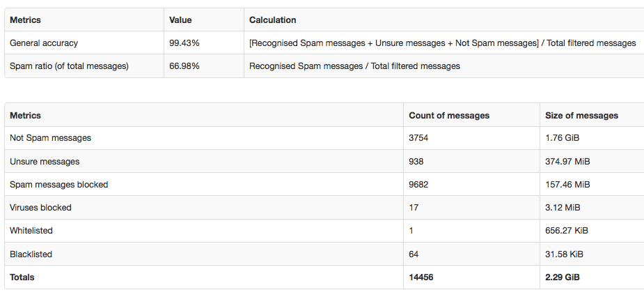The height and width of the screenshot is (297, 644).
Task: Click the Unsure messages count 938
Action: tap(416, 161)
